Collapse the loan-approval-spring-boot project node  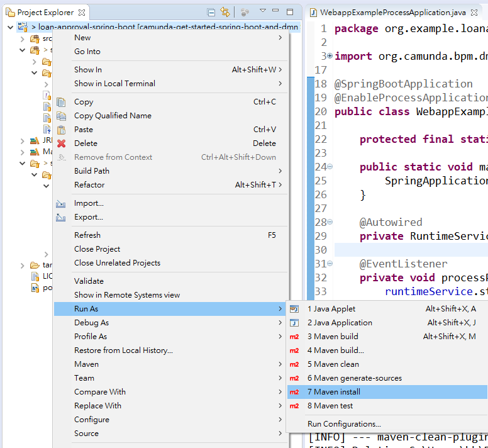coord(11,27)
